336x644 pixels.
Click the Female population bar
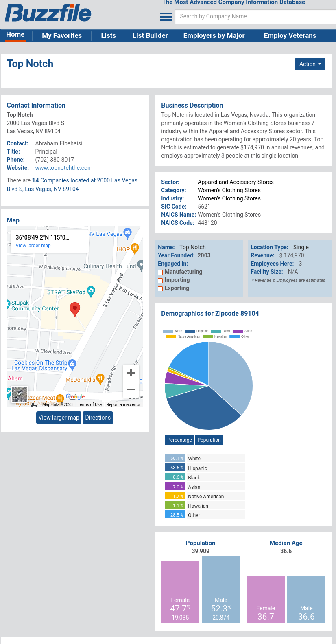pos(180,592)
